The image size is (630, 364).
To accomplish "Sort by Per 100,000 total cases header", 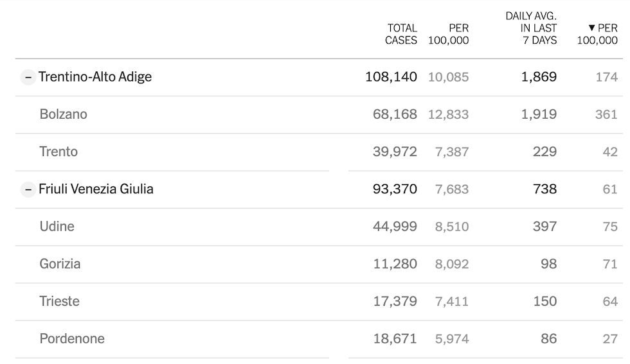I will 449,34.
